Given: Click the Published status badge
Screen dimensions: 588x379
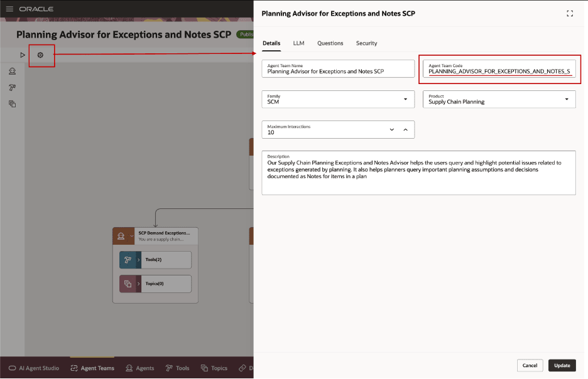Looking at the screenshot, I should pyautogui.click(x=245, y=35).
